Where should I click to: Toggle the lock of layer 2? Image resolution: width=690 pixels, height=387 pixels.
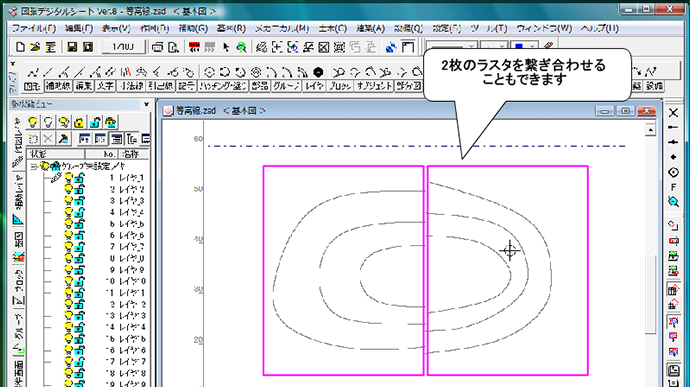pos(79,189)
